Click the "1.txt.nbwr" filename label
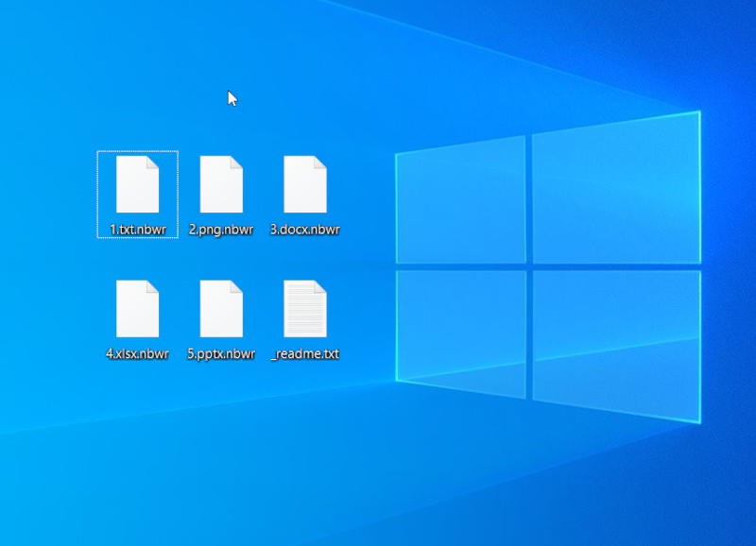The height and width of the screenshot is (546, 756). [x=137, y=230]
